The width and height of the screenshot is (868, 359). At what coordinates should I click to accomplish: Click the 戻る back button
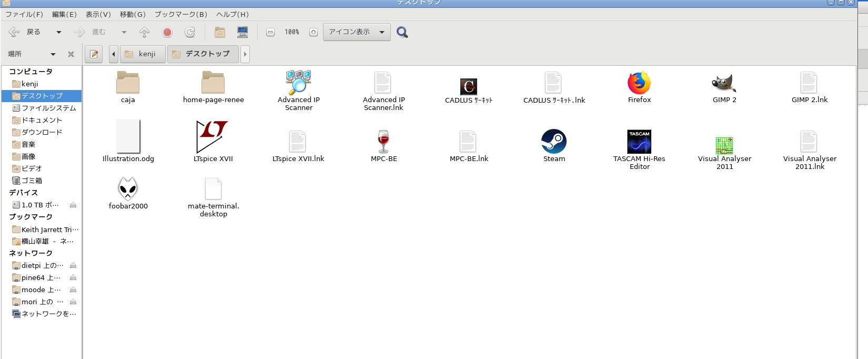pyautogui.click(x=25, y=33)
